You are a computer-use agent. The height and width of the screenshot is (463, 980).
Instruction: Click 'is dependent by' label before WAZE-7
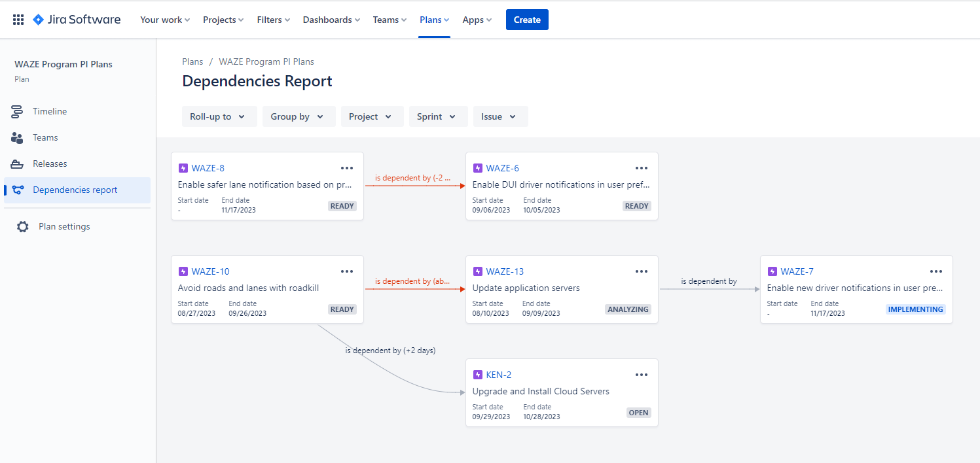709,281
